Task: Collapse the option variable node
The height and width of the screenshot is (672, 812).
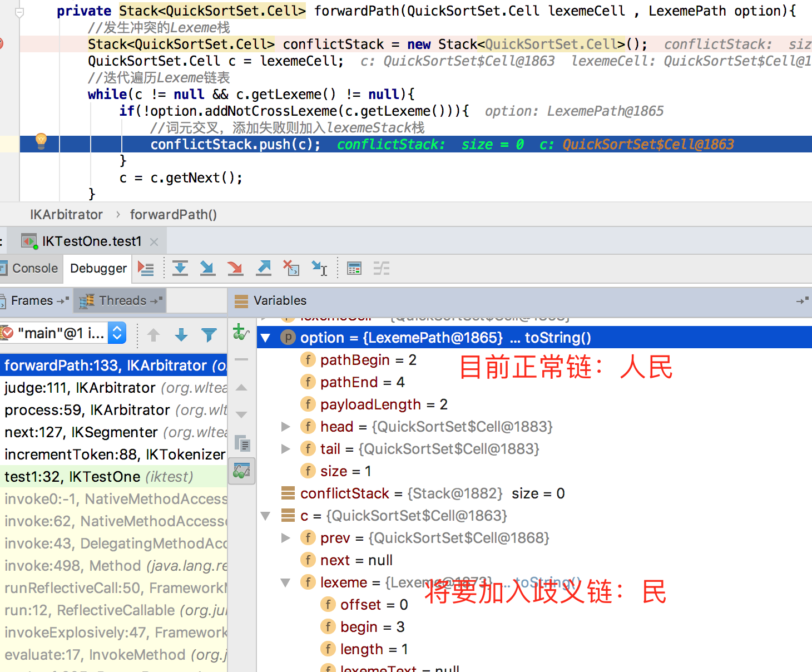Action: [x=266, y=338]
